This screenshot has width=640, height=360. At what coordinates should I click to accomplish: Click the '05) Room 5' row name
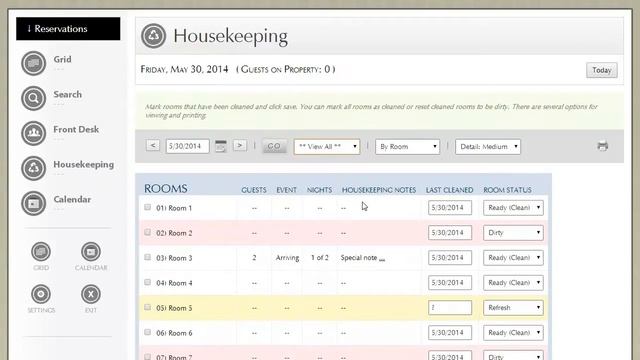174,308
